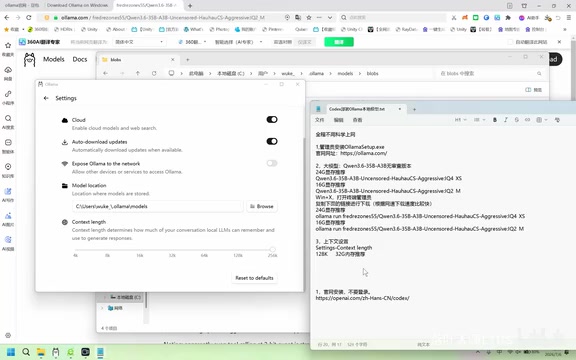576x360 pixels.
Task: Open cloud drive icon in browser sidebar
Action: 8,70
